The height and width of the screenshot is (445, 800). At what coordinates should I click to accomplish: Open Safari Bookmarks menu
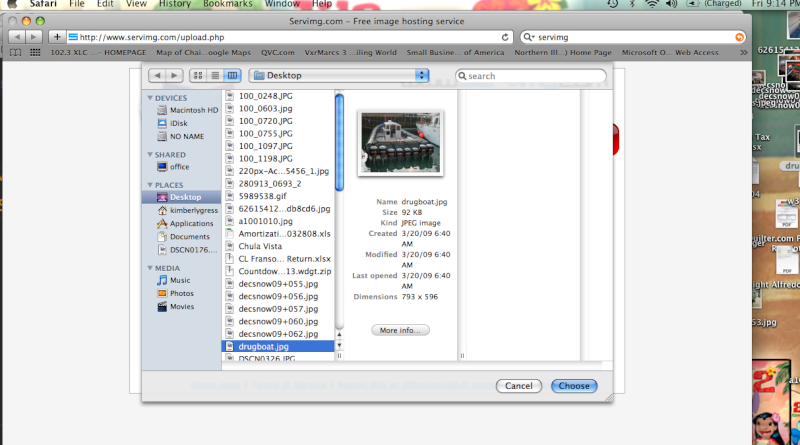coord(228,4)
